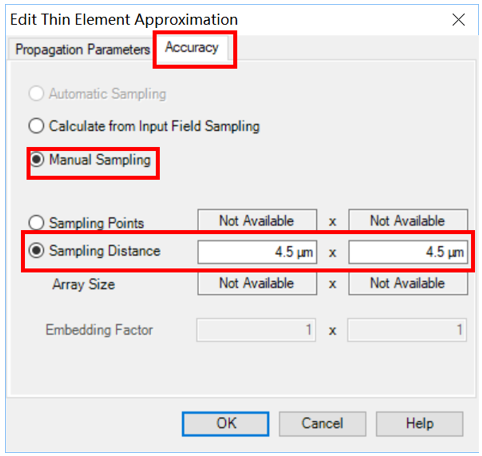
Task: Close the dialog with the X icon
Action: point(459,20)
